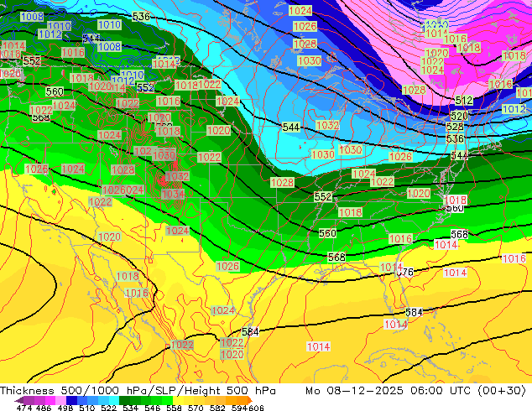The image size is (532, 411).
Task: Click the 528 height contour label
Action: [x=455, y=127]
